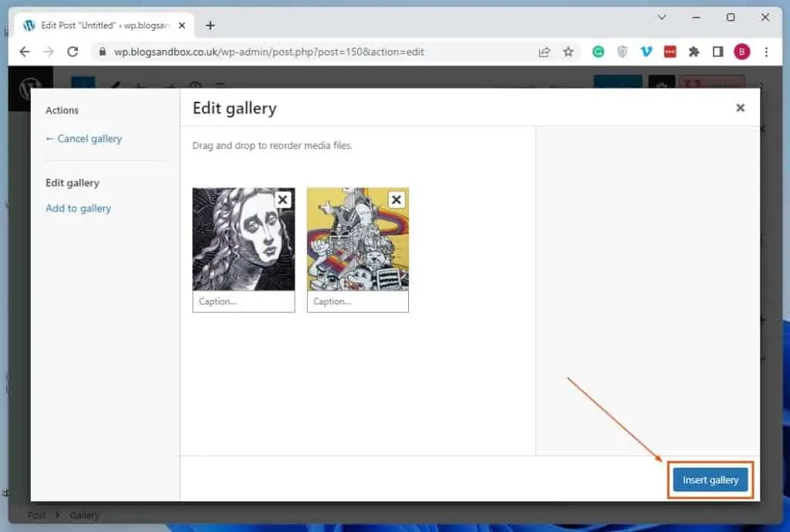Open Chrome profile avatar B
The height and width of the screenshot is (532, 790).
point(741,51)
